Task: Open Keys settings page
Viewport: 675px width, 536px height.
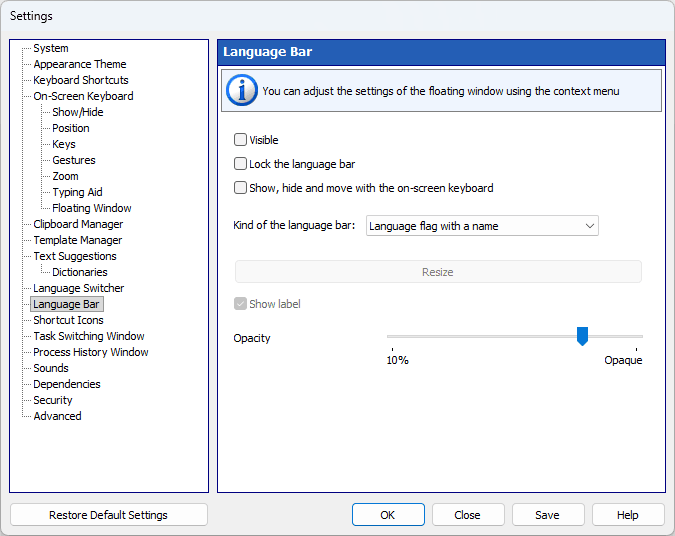Action: click(x=64, y=144)
